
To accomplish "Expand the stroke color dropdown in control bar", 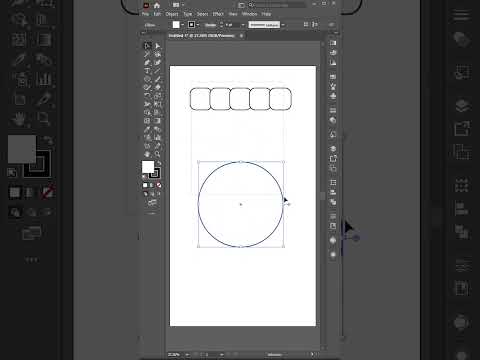I will [198, 25].
